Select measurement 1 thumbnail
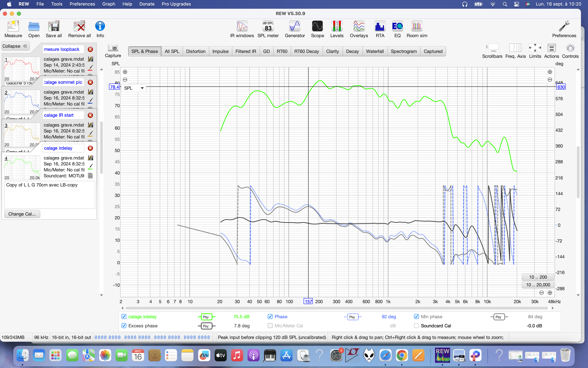Image resolution: width=588 pixels, height=368 pixels. click(22, 69)
